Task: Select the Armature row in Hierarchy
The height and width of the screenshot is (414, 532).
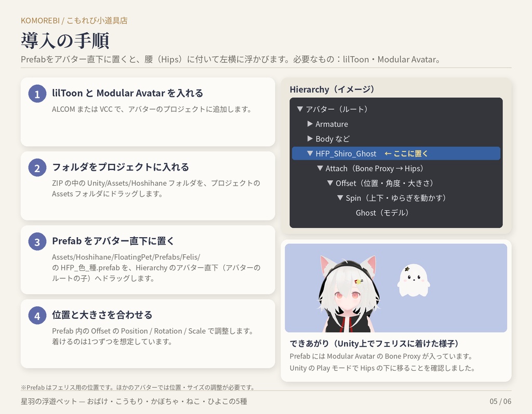Action: pos(396,124)
